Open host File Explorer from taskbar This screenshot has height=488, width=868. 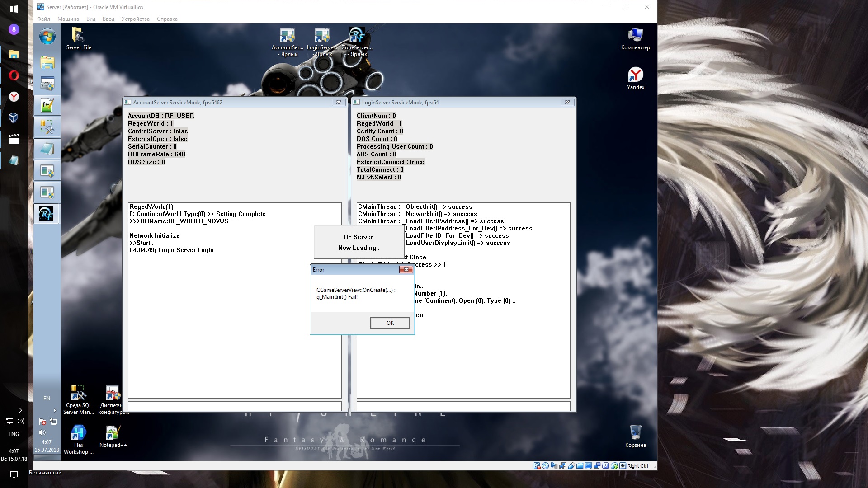[x=14, y=54]
